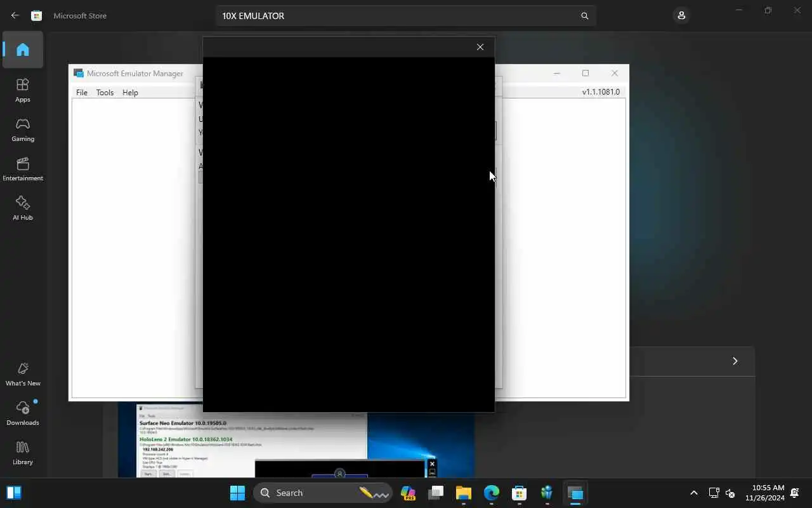Image resolution: width=812 pixels, height=508 pixels.
Task: Click the Microsoft Store logo icon
Action: (x=37, y=15)
